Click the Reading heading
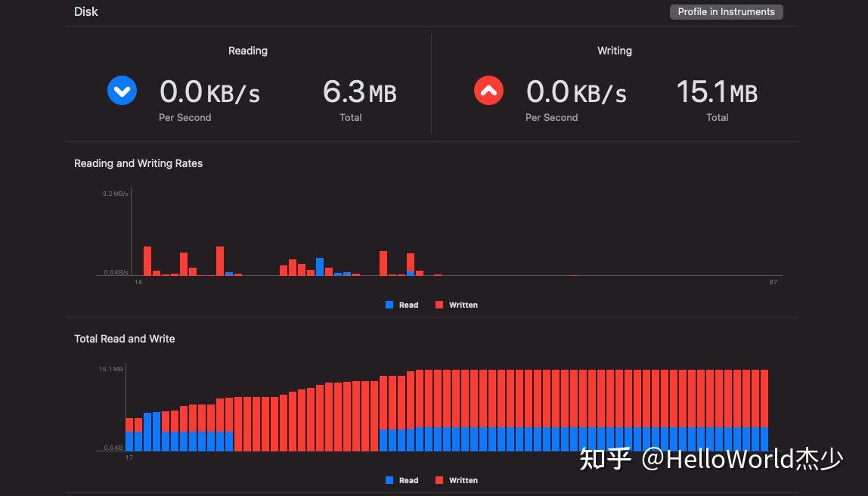 click(247, 51)
